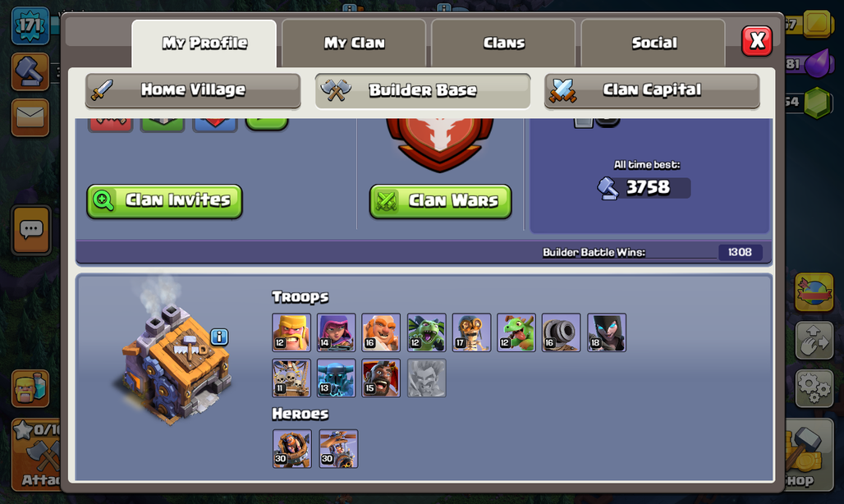Open Clan Invites
Viewport: 844px width, 504px height.
[x=164, y=201]
